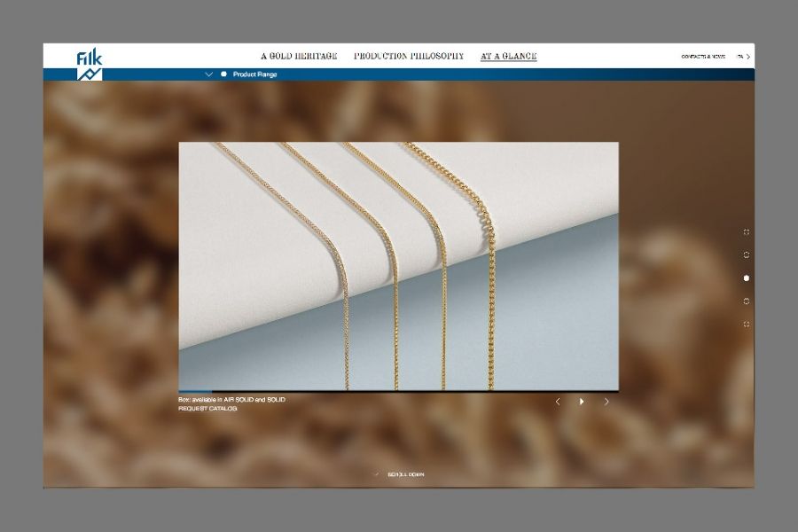Select the active third pagination dot
798x532 pixels.
[x=747, y=278]
